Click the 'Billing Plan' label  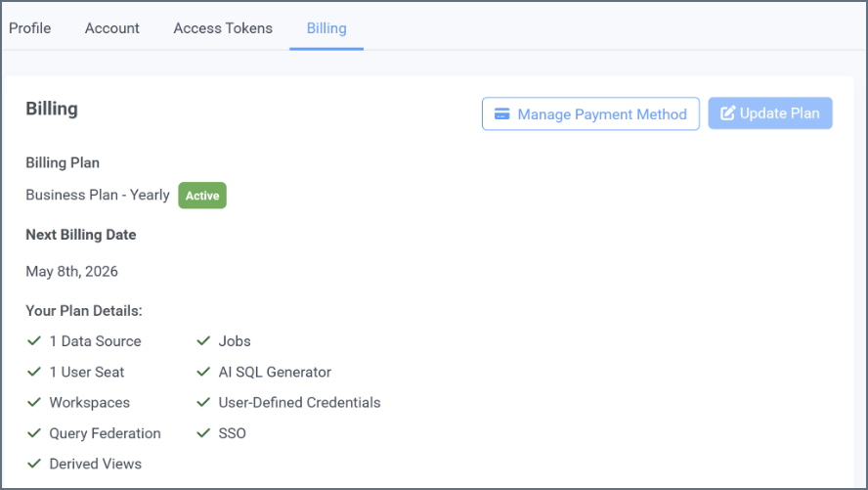(x=63, y=162)
